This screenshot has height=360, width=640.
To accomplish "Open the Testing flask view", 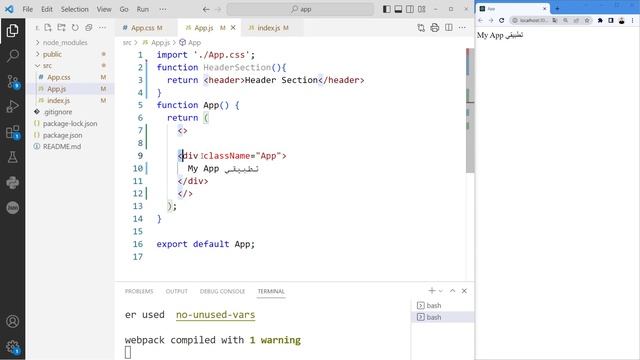I will point(12,157).
